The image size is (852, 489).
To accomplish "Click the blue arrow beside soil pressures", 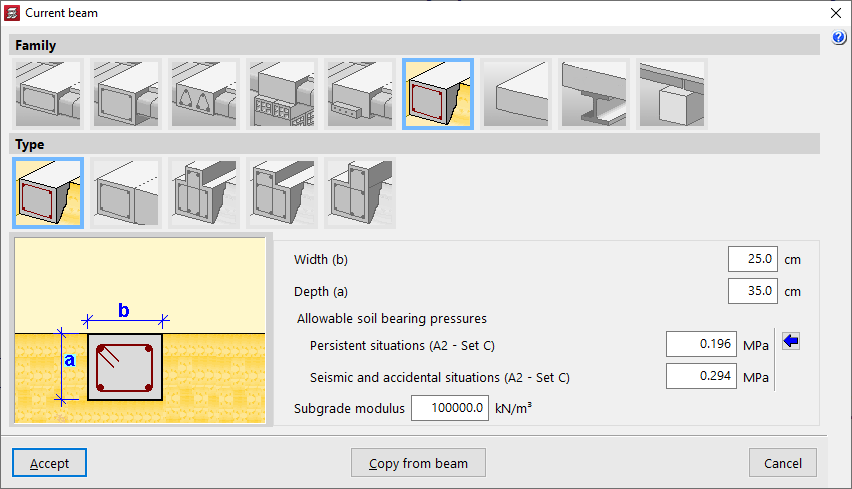I will [791, 341].
